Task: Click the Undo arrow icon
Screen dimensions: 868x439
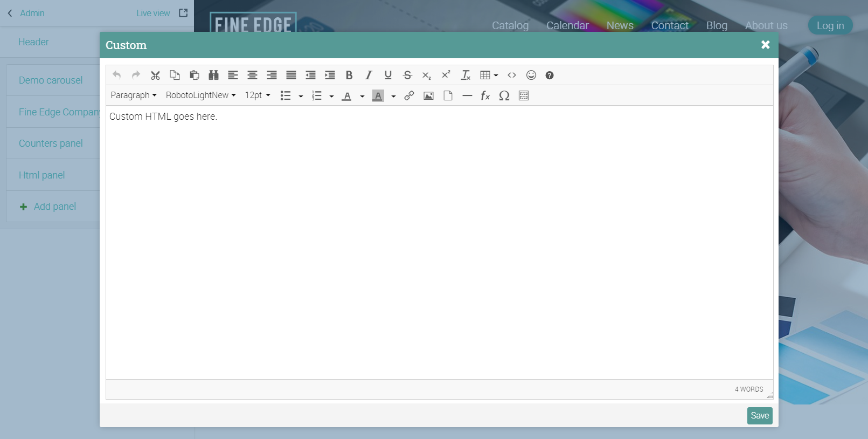Action: point(117,75)
